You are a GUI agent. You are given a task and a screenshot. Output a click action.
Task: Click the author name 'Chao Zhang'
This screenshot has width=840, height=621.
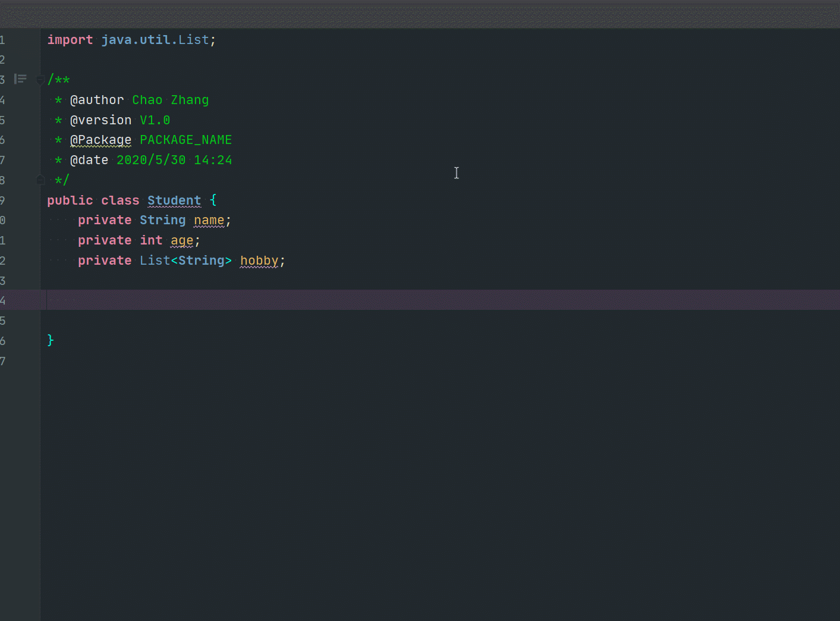(x=171, y=100)
